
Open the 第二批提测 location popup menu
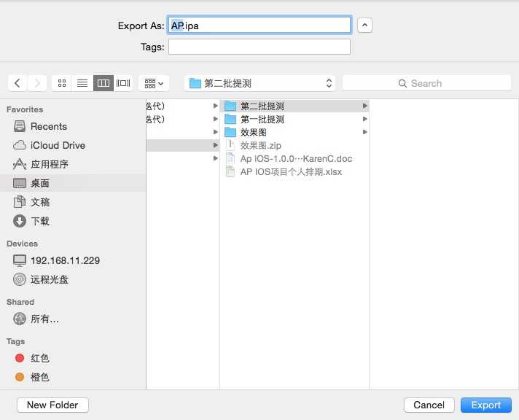click(259, 83)
